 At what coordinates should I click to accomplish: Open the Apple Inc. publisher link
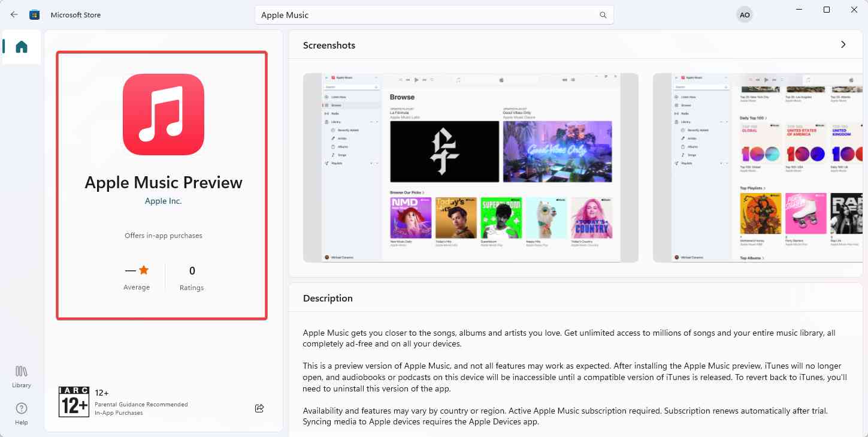click(x=163, y=201)
